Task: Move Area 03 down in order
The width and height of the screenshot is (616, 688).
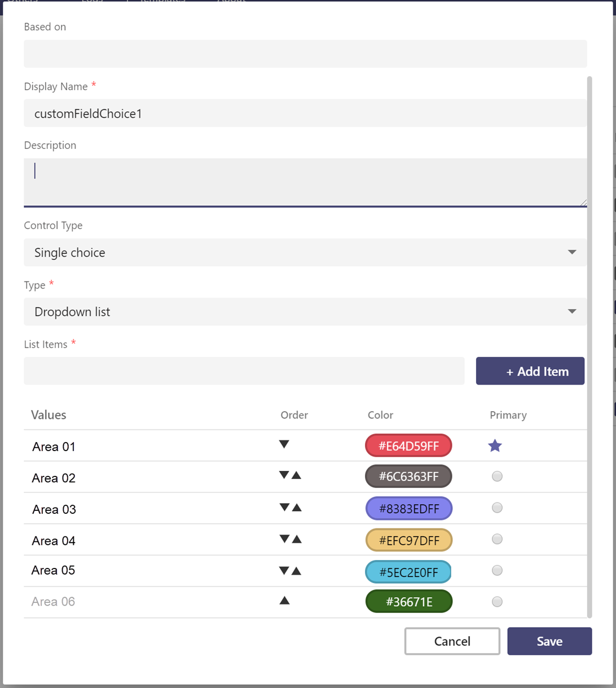Action: pyautogui.click(x=284, y=508)
